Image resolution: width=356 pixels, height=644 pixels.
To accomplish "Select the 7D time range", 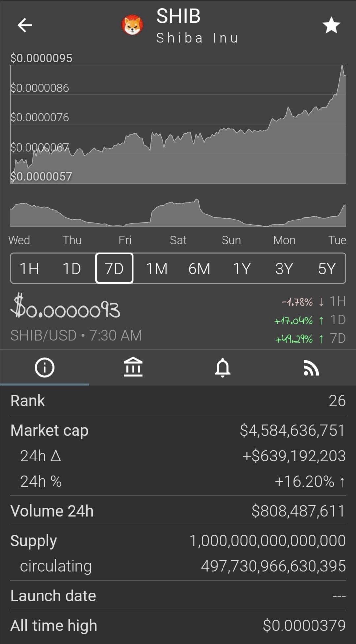I will pyautogui.click(x=114, y=268).
